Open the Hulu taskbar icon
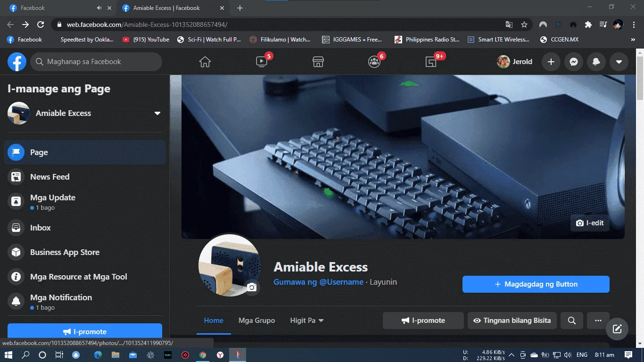The image size is (644, 362). click(x=168, y=355)
